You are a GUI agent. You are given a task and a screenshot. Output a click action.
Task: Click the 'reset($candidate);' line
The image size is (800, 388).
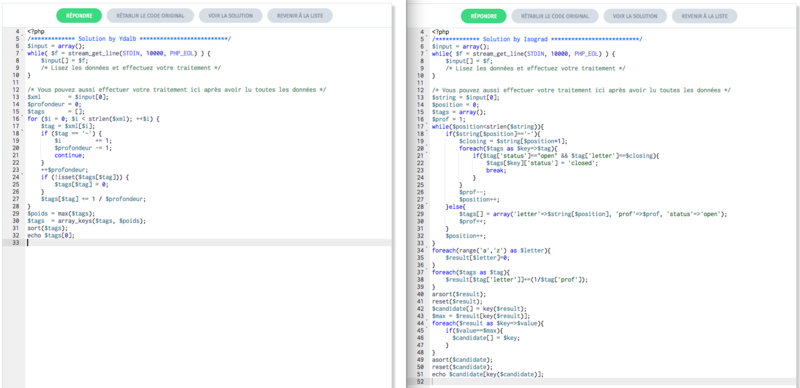(462, 368)
